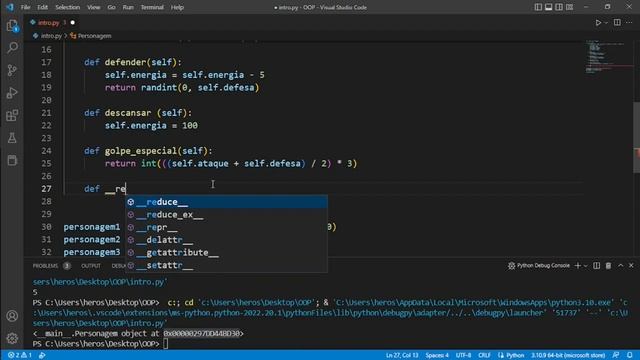This screenshot has height=360, width=640.
Task: Open the Testing flask icon view
Action: pos(12,138)
